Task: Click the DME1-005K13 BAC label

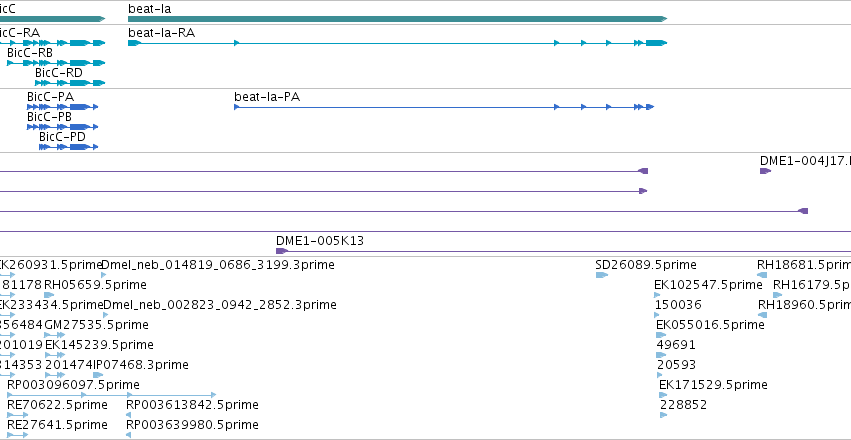Action: click(320, 240)
